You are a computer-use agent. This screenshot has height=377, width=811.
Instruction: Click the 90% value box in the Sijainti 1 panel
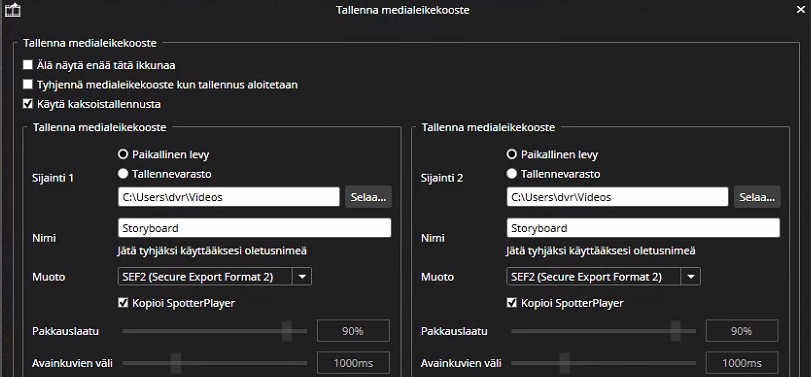[x=353, y=331]
